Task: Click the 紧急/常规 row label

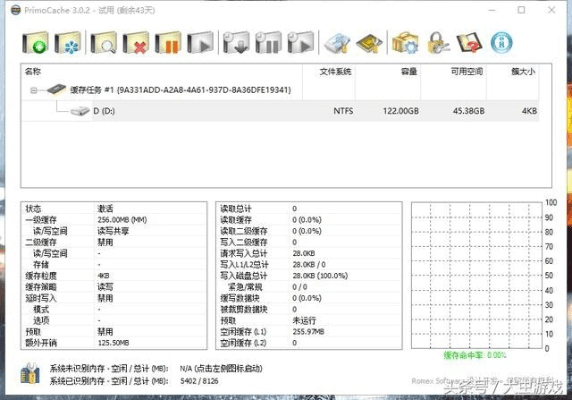Action: [x=245, y=287]
